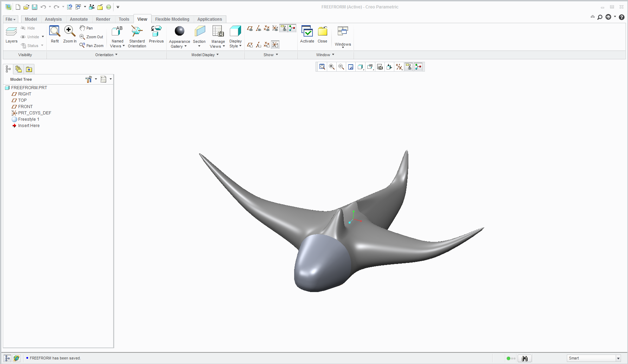Undo the last action
Image resolution: width=628 pixels, height=364 pixels.
pyautogui.click(x=43, y=7)
